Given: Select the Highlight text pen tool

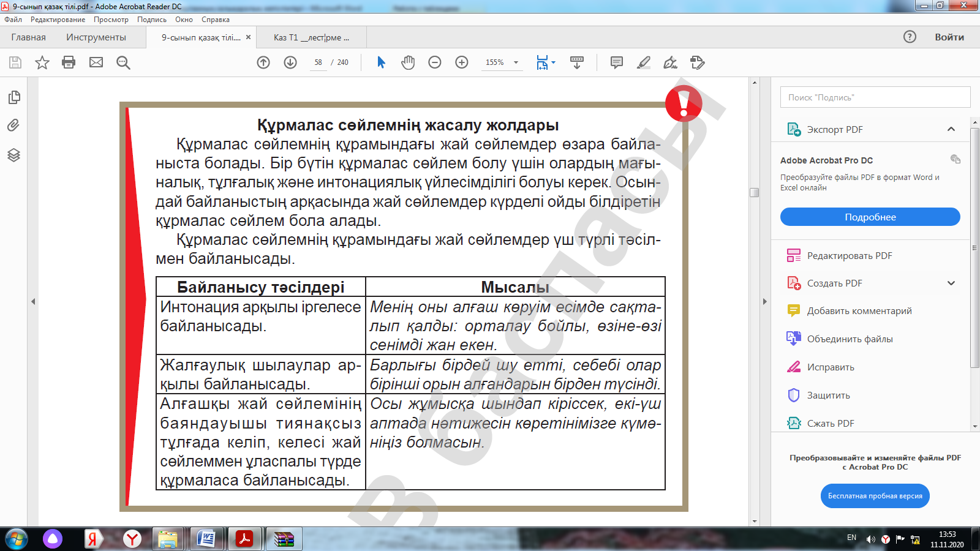Looking at the screenshot, I should point(643,62).
